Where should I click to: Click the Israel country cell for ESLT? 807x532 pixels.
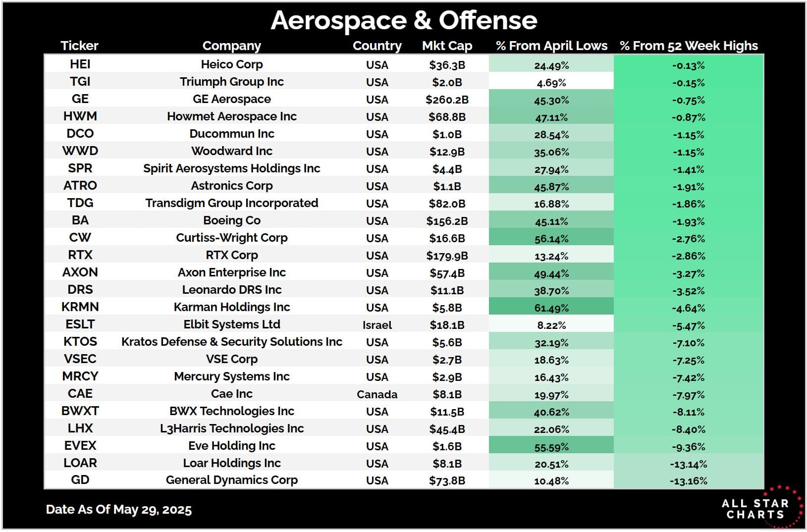click(x=377, y=324)
